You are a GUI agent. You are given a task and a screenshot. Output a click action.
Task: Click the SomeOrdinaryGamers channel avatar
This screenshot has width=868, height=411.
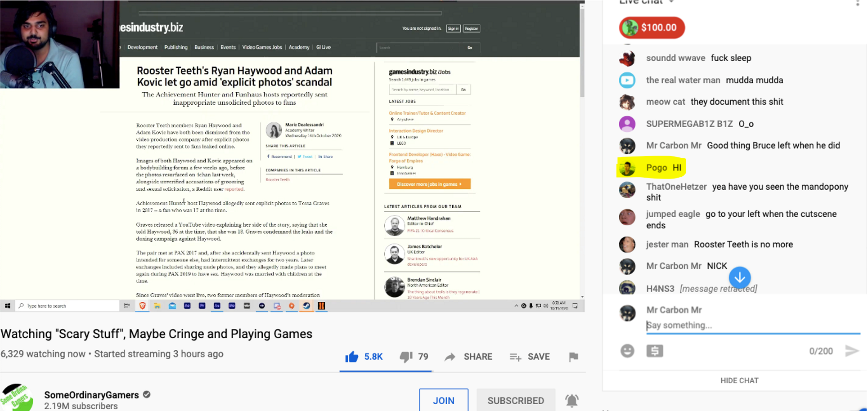click(17, 398)
